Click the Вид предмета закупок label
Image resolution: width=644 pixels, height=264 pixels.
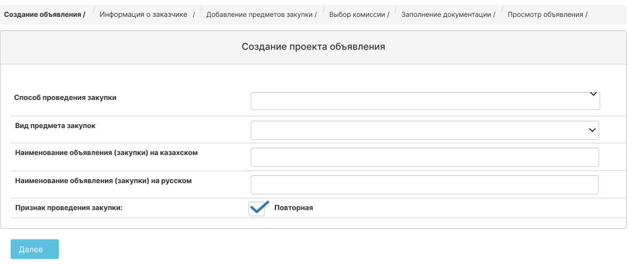point(56,126)
